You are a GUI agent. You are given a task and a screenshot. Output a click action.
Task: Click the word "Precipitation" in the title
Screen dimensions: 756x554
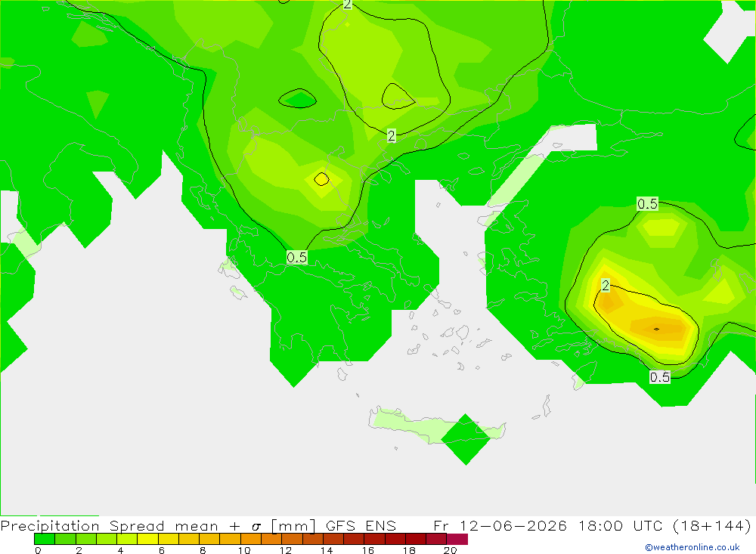coord(50,525)
